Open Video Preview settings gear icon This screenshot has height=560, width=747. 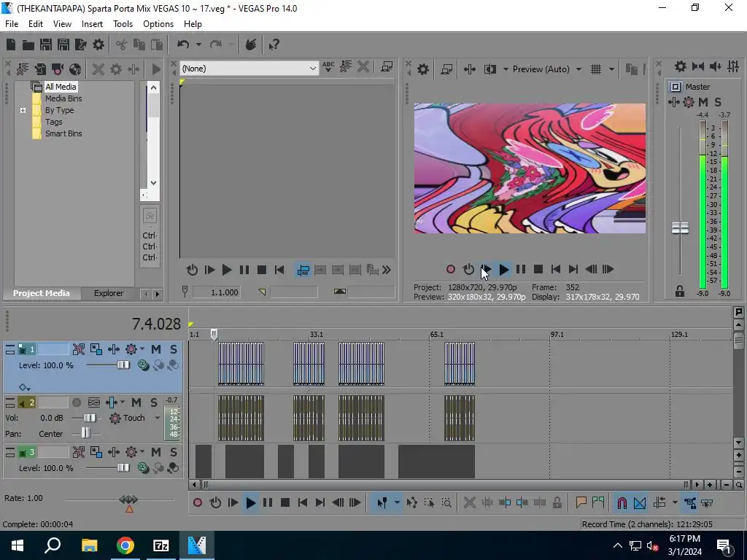pos(423,69)
